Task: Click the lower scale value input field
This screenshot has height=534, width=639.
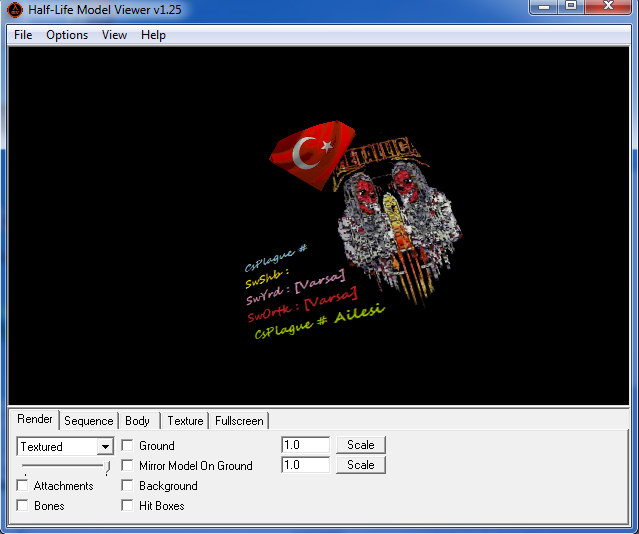Action: 305,465
